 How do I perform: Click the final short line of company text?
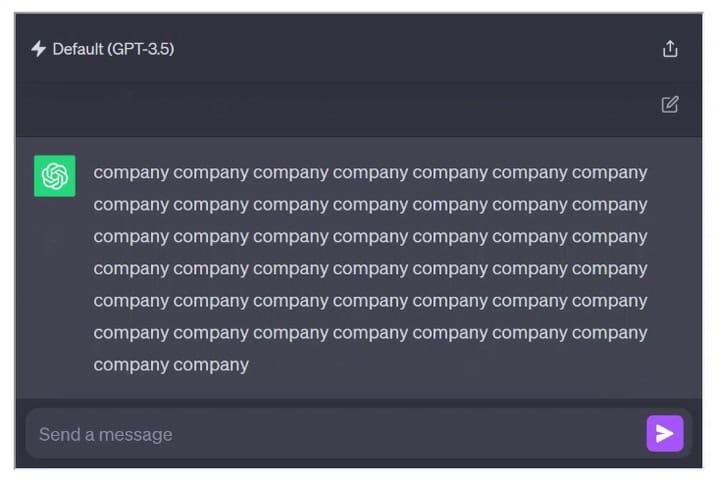coord(171,364)
